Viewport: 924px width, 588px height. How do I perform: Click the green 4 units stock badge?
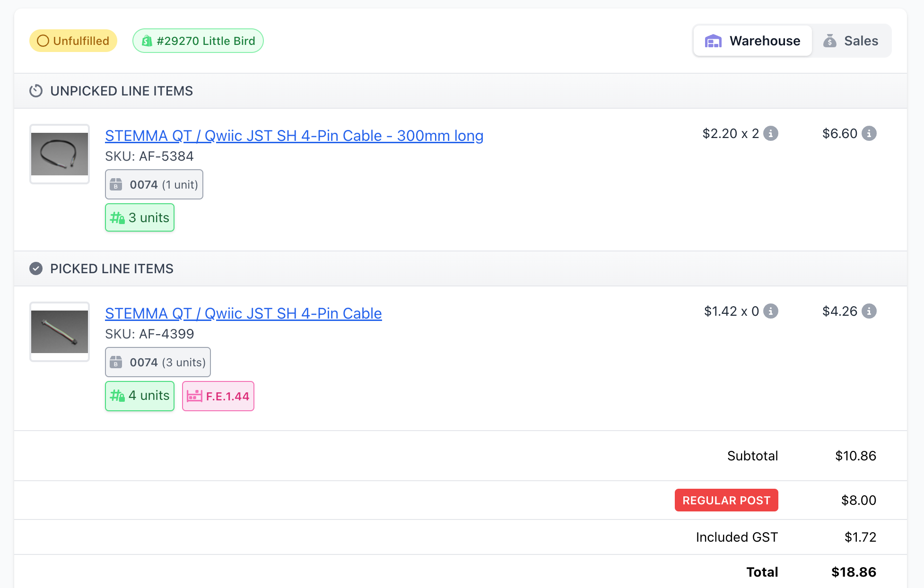tap(139, 396)
